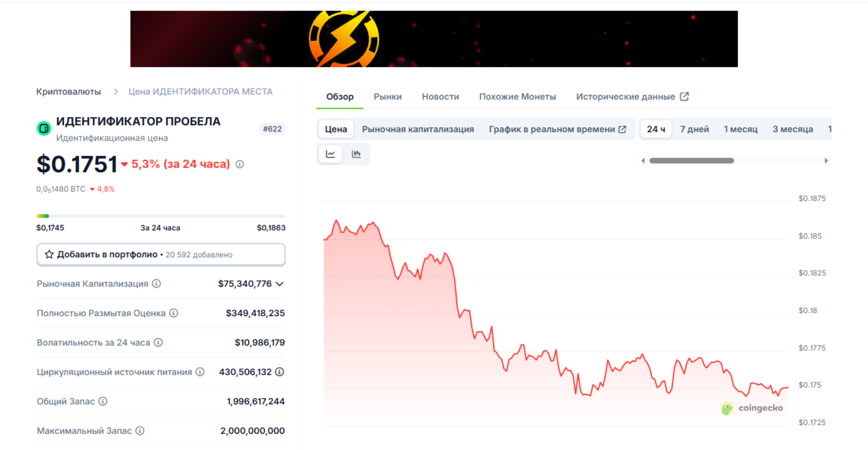The width and height of the screenshot is (868, 450).
Task: Click info icon next to Волатильность за 24 часа
Action: click(158, 342)
